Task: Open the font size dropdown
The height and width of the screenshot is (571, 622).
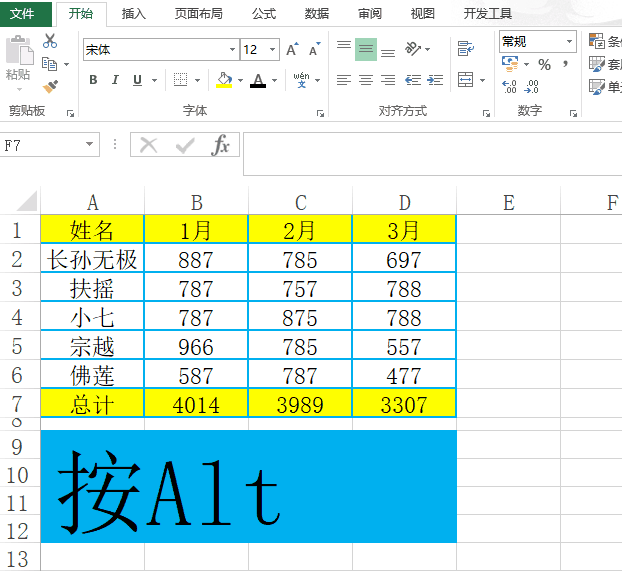Action: tap(273, 50)
